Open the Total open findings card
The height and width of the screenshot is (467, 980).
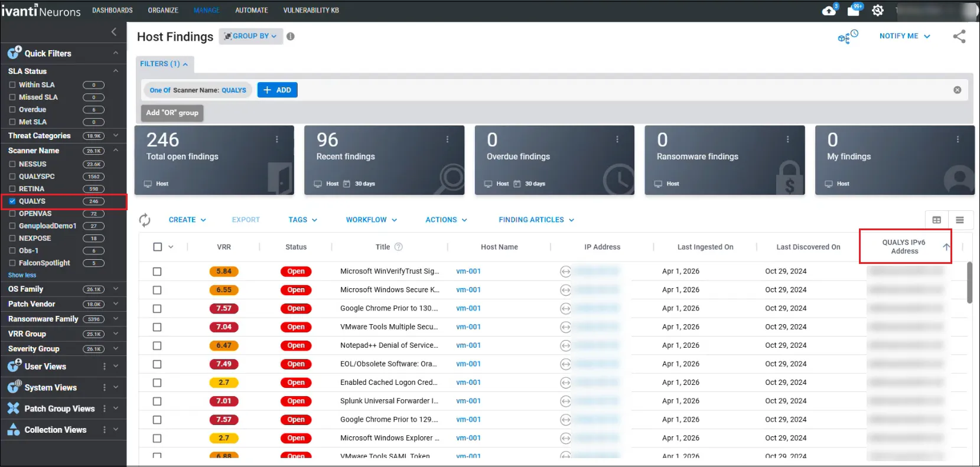point(214,160)
